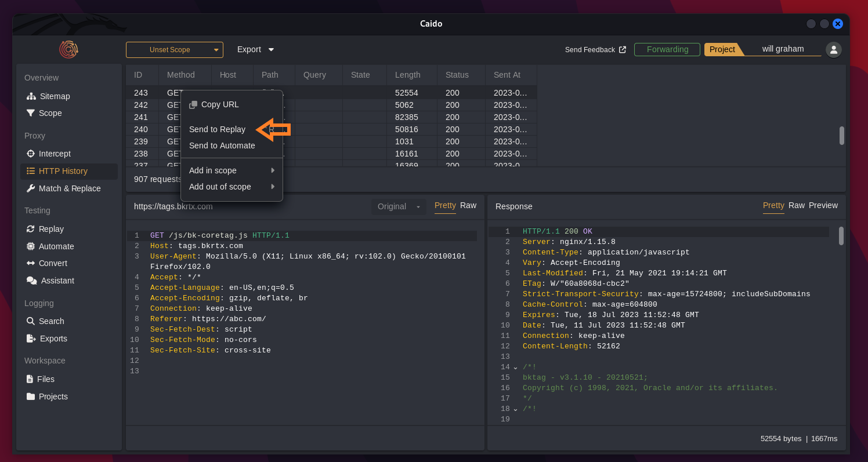Click the 52554 bytes status text

(x=781, y=439)
